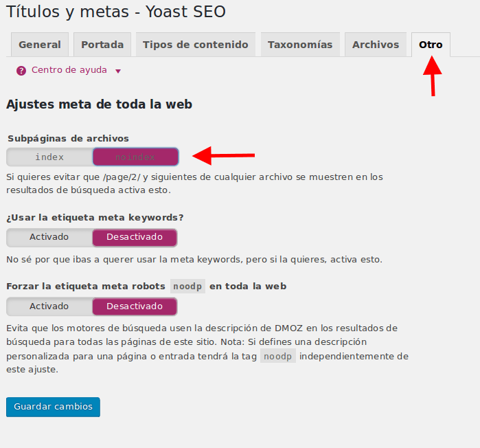Set noodp meta robots to Desactivado
Screen dimensions: 480x448
[135, 306]
